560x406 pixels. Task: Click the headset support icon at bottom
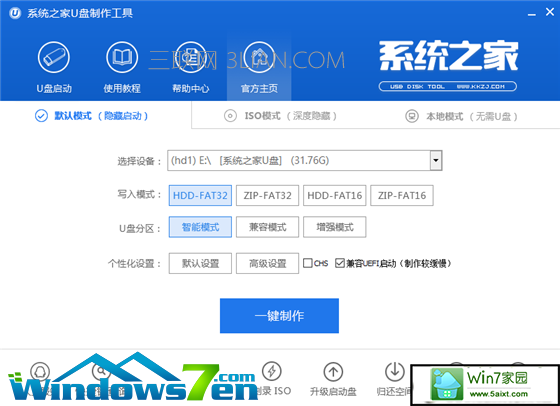click(40, 371)
